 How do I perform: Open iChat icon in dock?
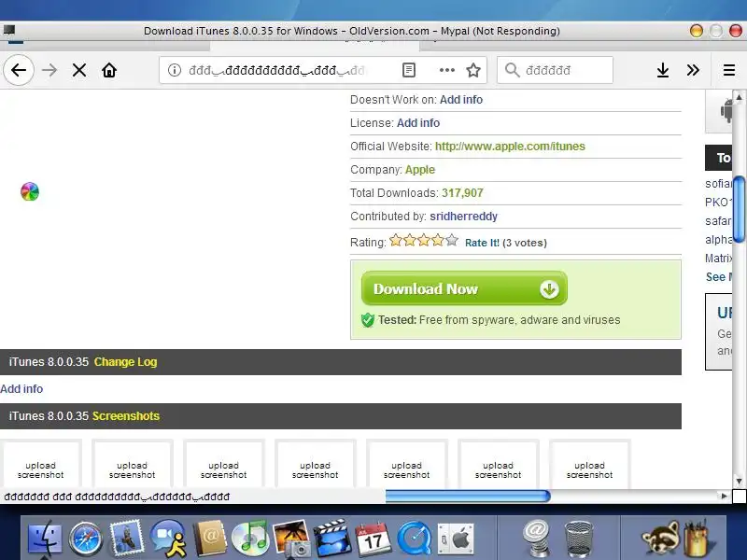[168, 539]
